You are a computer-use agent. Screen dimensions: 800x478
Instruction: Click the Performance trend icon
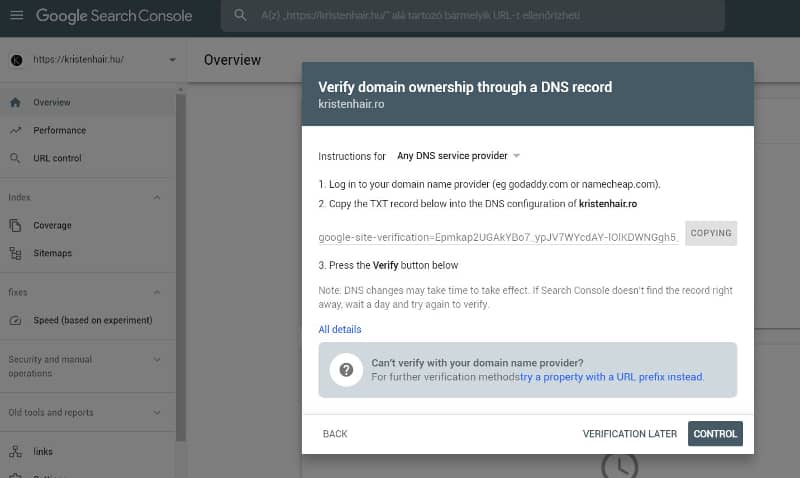(x=15, y=130)
